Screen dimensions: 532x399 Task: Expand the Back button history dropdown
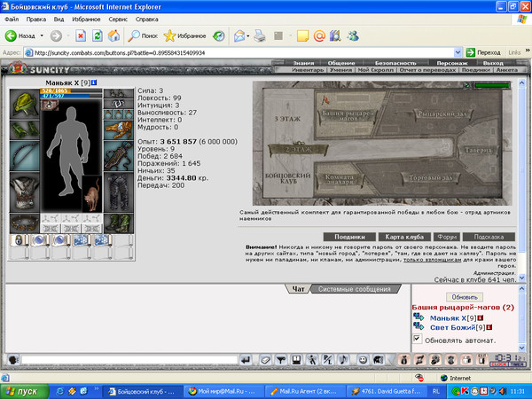pos(43,36)
